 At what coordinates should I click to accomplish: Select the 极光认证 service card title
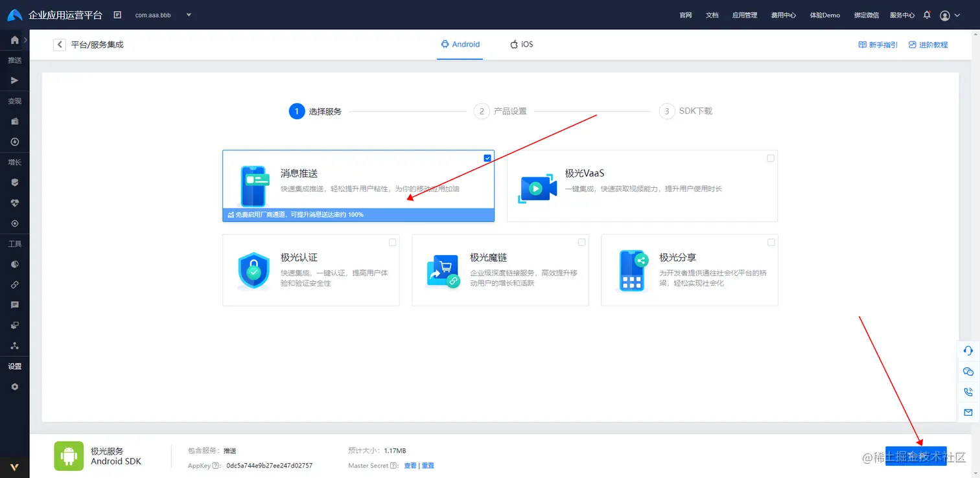299,257
